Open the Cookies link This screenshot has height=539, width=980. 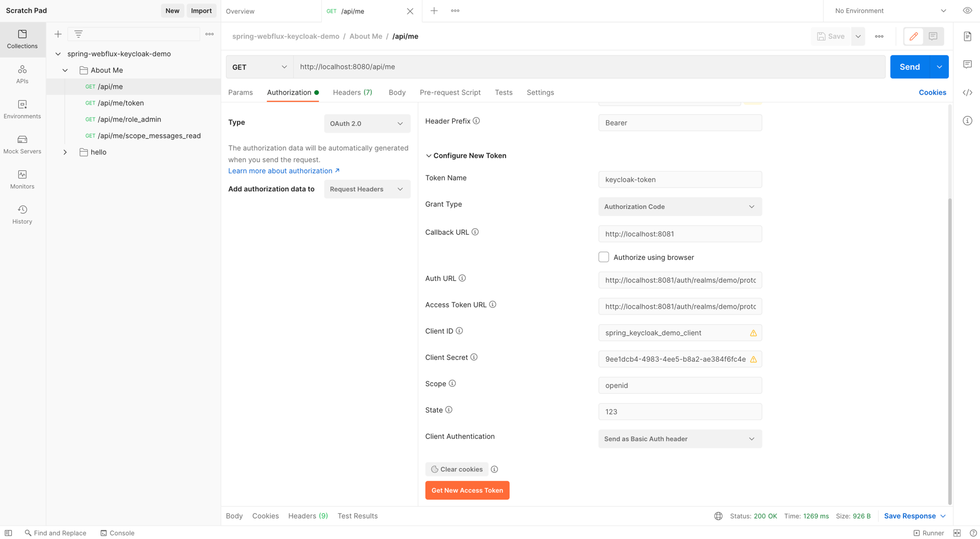click(x=932, y=92)
